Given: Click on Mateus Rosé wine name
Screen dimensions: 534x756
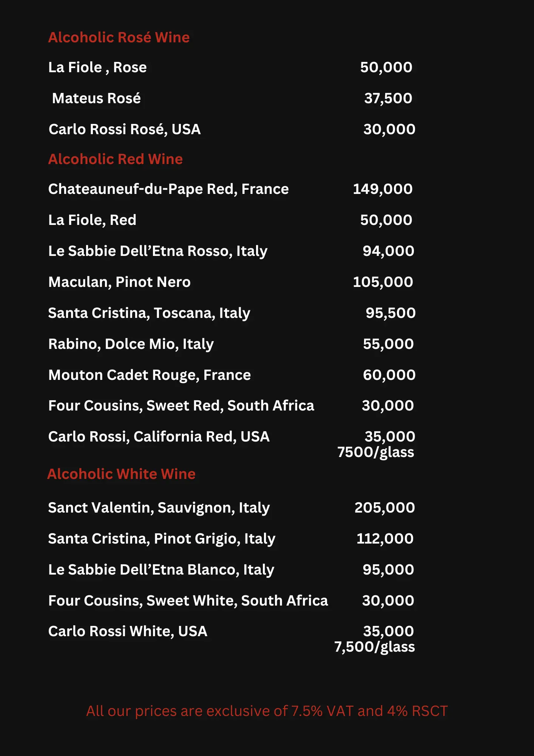Looking at the screenshot, I should [96, 98].
